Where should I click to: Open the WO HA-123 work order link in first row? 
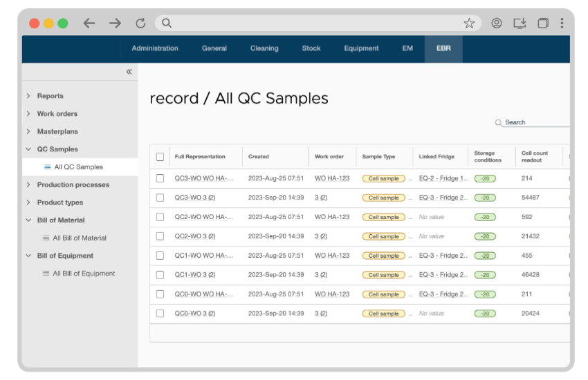(332, 178)
